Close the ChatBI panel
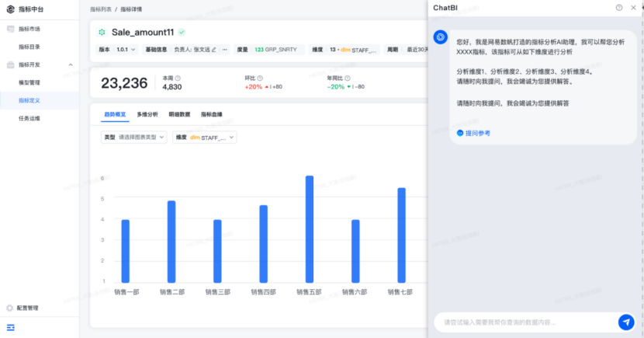This screenshot has height=338, width=644. point(633,8)
